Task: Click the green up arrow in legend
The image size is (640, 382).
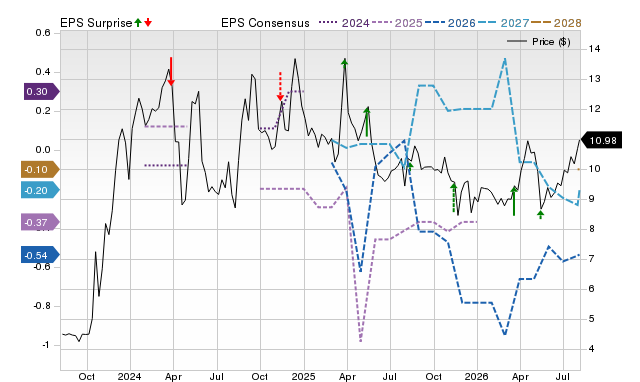Action: pyautogui.click(x=138, y=23)
